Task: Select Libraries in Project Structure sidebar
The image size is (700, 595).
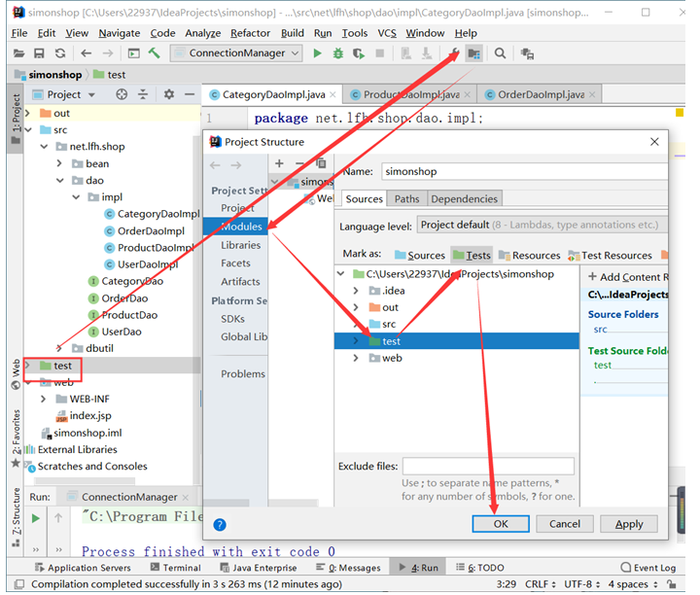Action: click(x=241, y=245)
